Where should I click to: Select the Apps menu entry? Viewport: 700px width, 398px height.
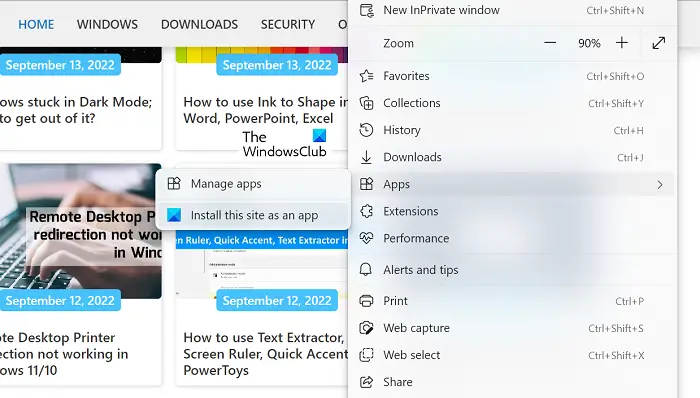tap(512, 184)
